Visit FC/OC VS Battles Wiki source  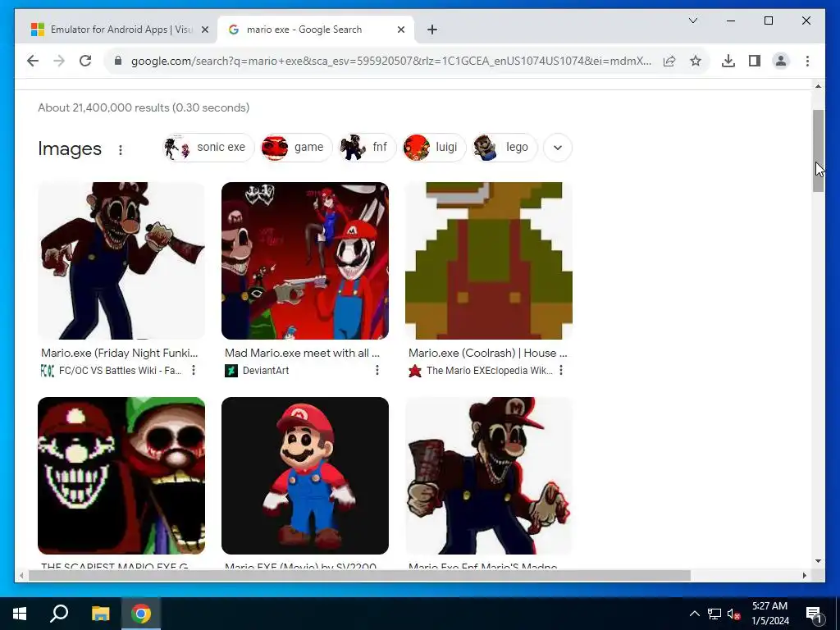pyautogui.click(x=112, y=370)
